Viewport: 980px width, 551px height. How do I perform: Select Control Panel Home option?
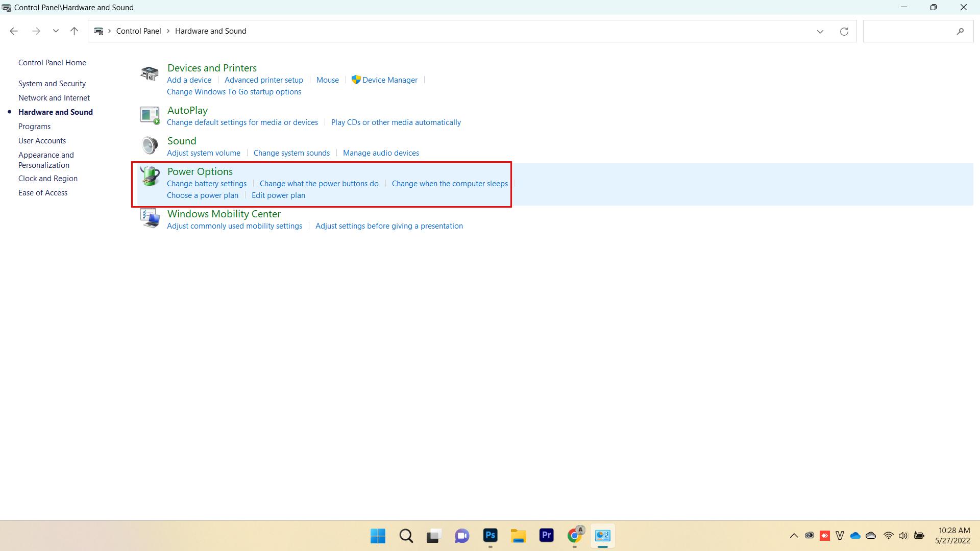pos(52,62)
